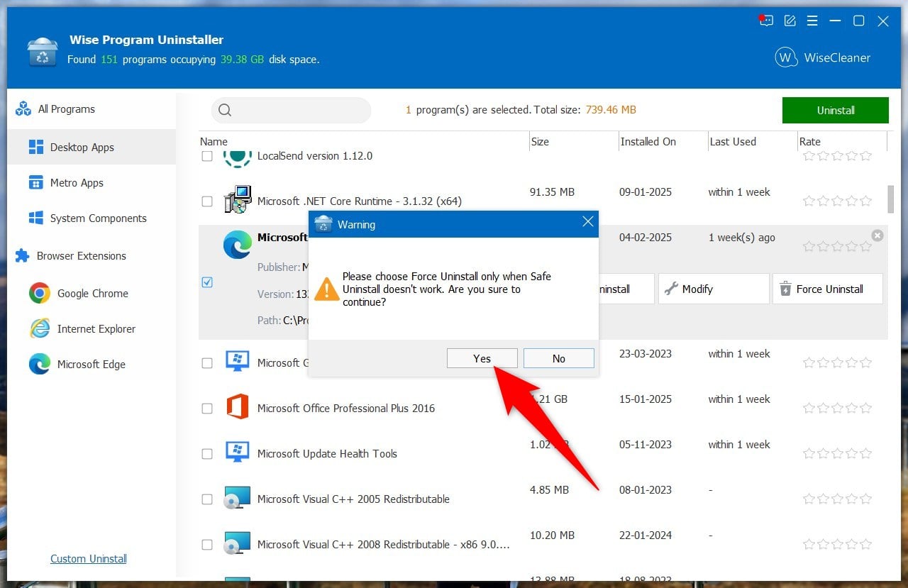Dismiss selected program with gray X icon
908x588 pixels.
pyautogui.click(x=877, y=235)
